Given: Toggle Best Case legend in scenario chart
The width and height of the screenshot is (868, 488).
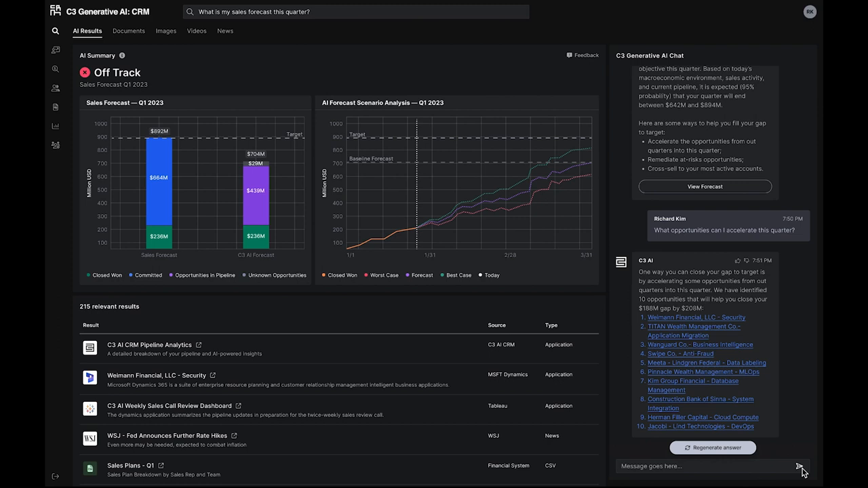Looking at the screenshot, I should [455, 275].
